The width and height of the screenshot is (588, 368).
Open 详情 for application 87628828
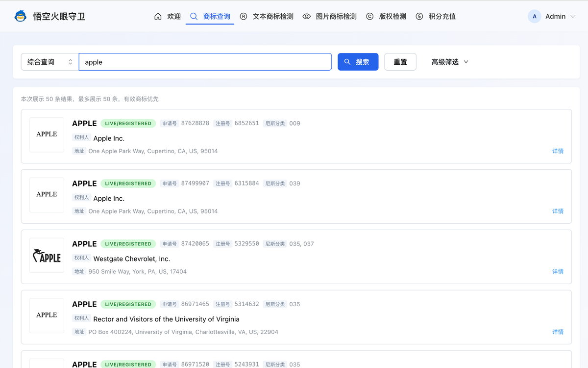(558, 151)
